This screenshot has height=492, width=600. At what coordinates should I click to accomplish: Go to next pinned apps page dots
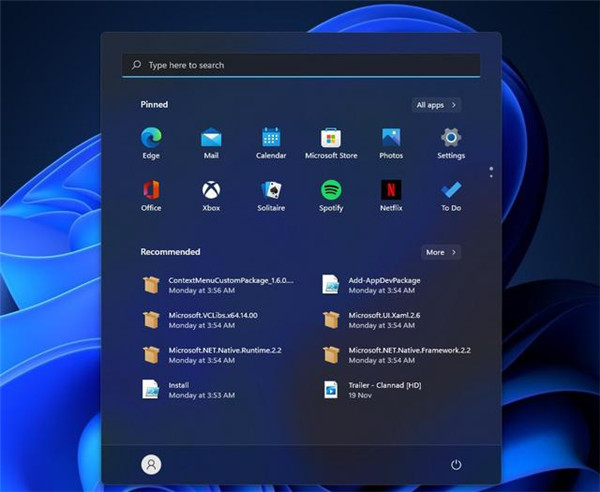pyautogui.click(x=490, y=173)
